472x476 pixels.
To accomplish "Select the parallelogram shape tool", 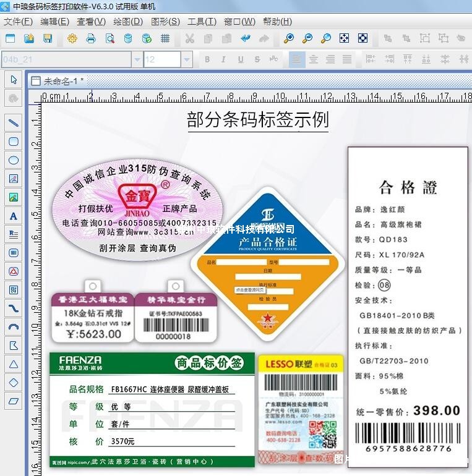I will (x=14, y=401).
